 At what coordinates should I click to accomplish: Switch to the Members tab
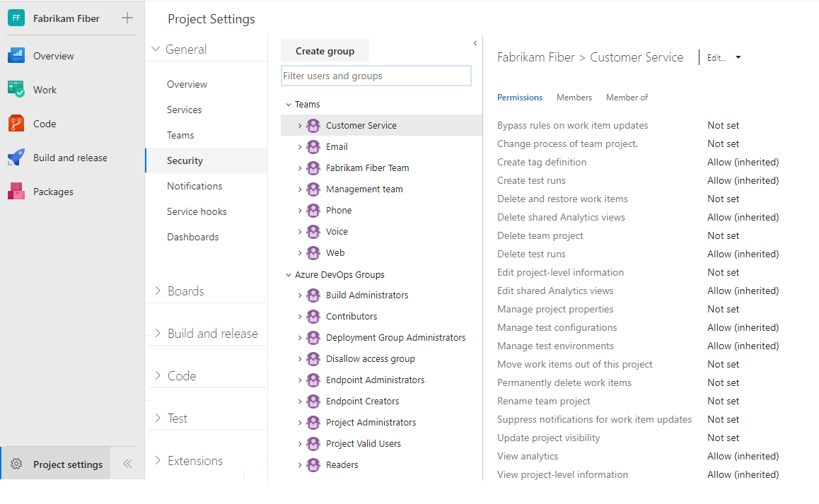tap(574, 97)
